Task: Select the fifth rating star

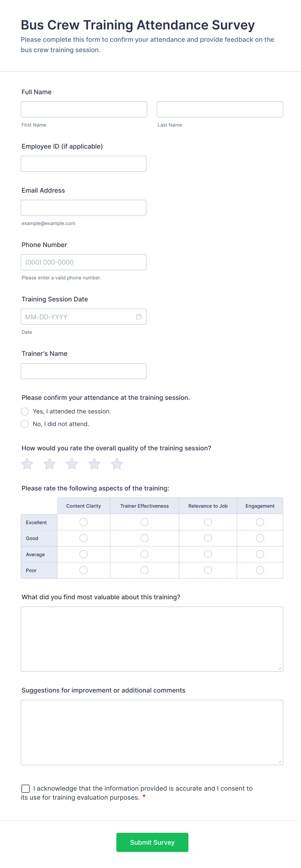Action: click(117, 464)
